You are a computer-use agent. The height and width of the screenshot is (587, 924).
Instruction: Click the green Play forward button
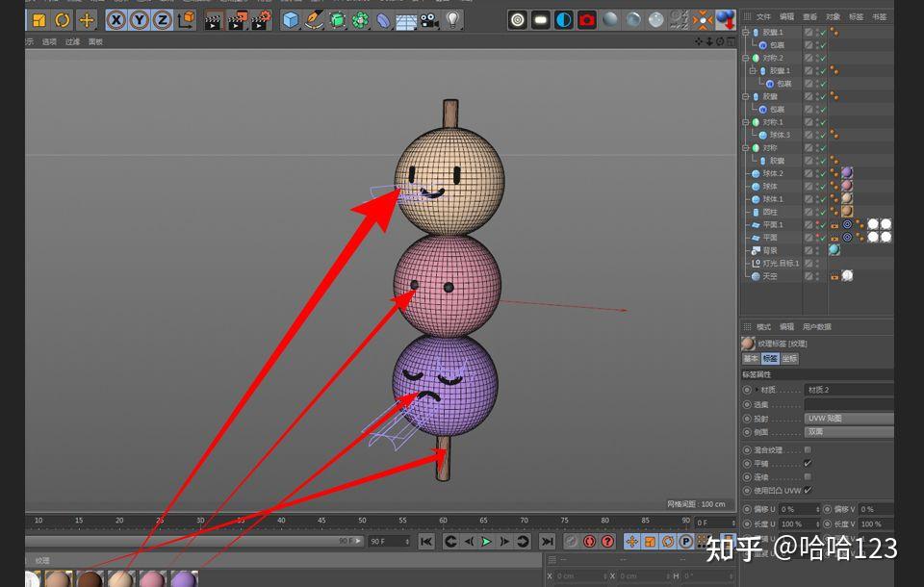tap(486, 542)
